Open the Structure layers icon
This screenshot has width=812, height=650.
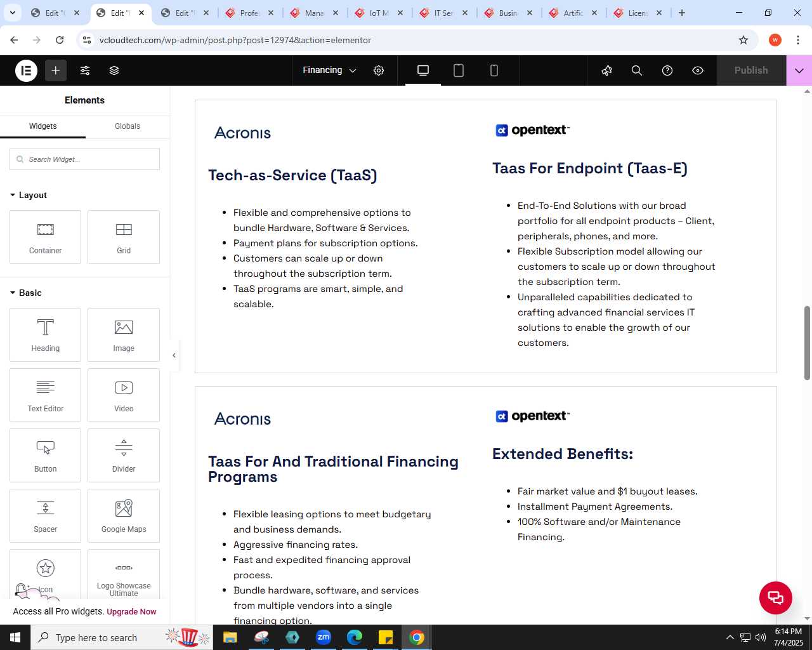coord(114,70)
